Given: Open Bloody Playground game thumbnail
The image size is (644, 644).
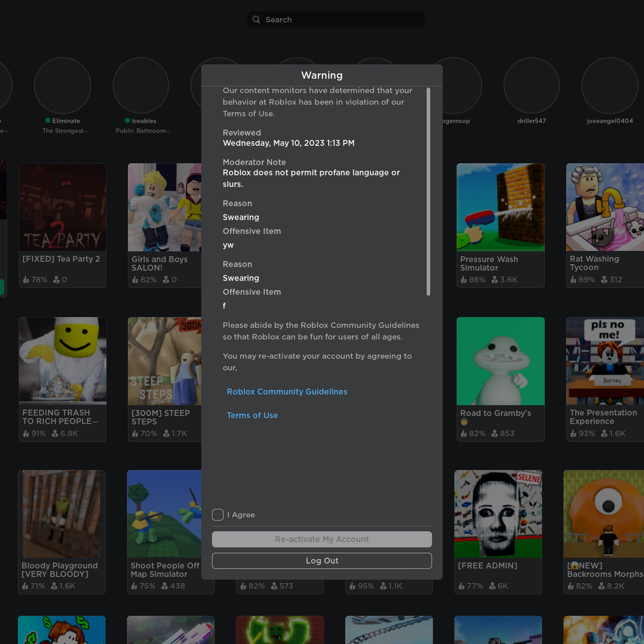Looking at the screenshot, I should tap(62, 514).
